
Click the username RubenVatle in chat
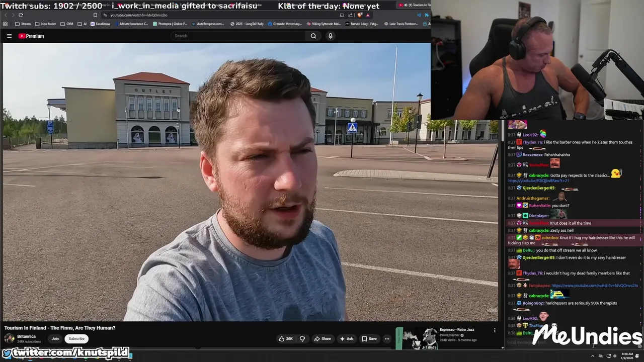[540, 206]
